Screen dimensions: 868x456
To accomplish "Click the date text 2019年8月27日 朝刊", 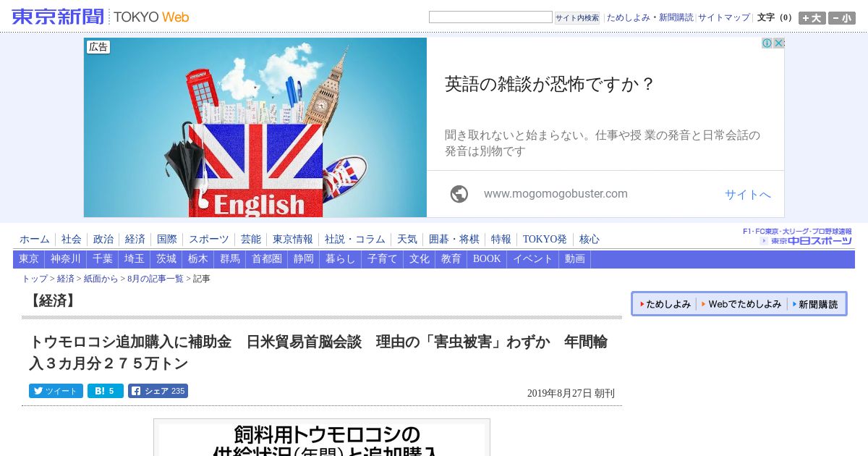I will pyautogui.click(x=571, y=394).
